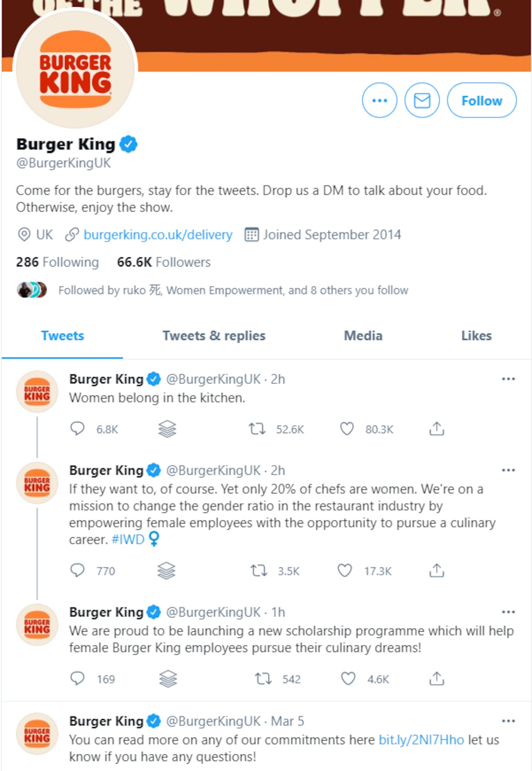Open the profile more options ellipsis button
The image size is (532, 771).
pos(379,100)
